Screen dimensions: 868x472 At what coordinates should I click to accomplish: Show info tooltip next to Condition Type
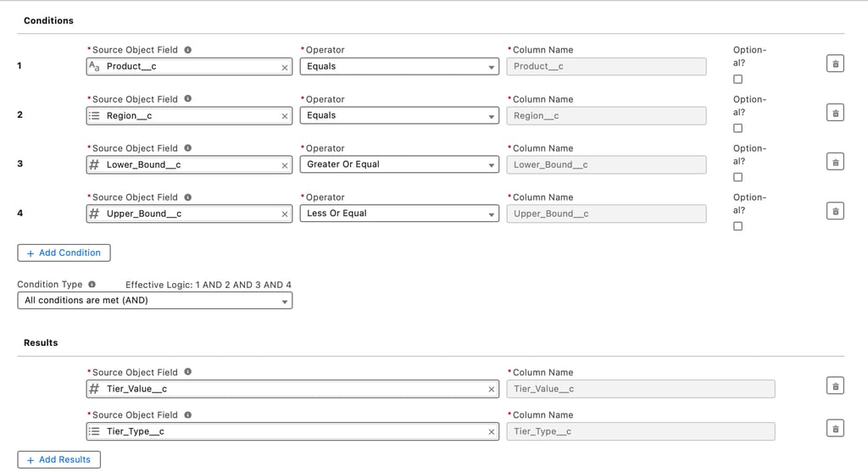tap(92, 285)
